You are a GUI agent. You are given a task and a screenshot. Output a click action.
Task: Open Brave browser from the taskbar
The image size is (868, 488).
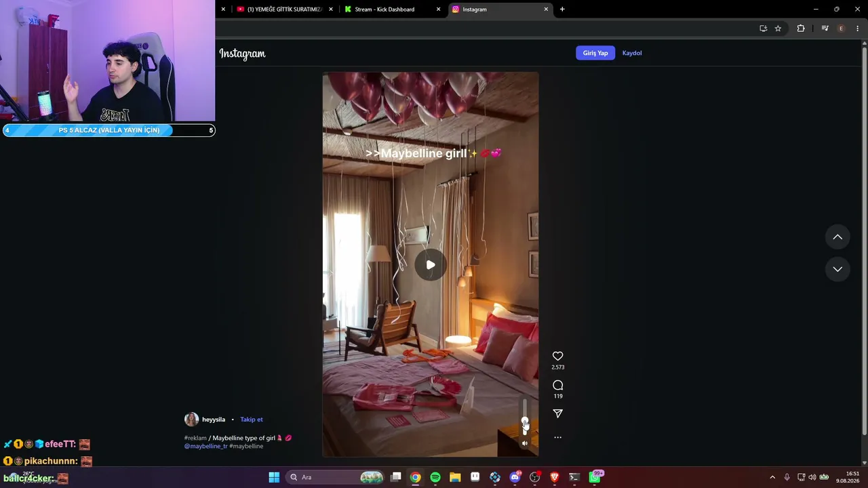coord(554,477)
